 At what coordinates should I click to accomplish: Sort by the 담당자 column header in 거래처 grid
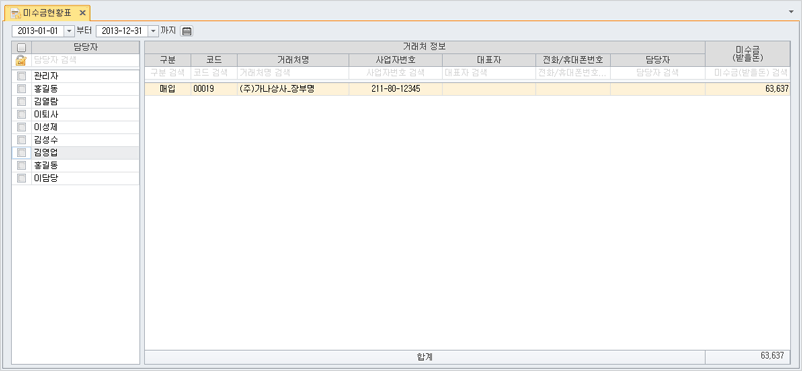pyautogui.click(x=658, y=60)
